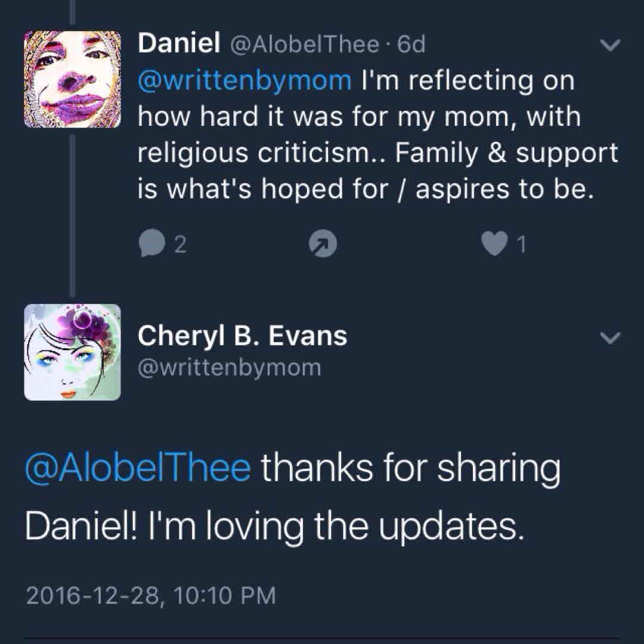Tap the @writtenbymom handle under Cheryl's name
The image size is (644, 644).
coord(230,367)
